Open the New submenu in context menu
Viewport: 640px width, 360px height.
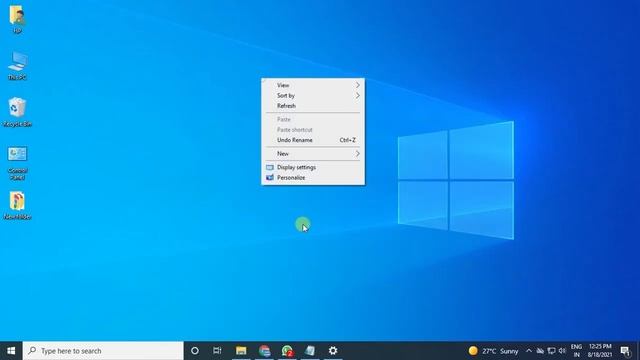313,153
